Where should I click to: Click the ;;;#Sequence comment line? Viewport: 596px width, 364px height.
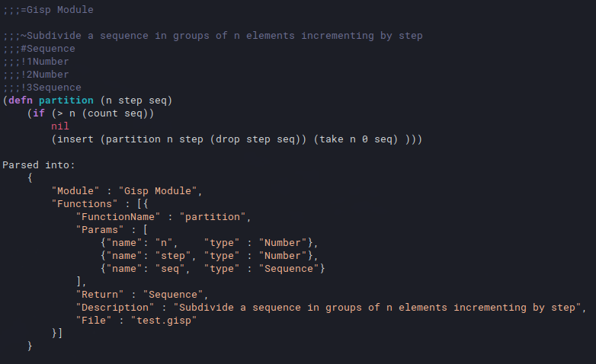[39, 49]
